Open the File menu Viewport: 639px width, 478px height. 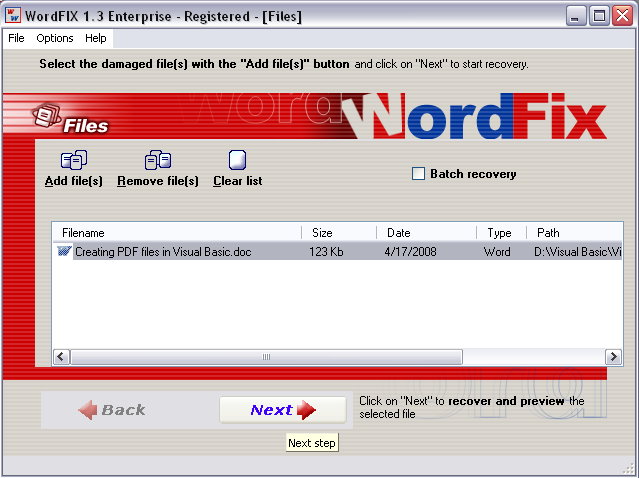click(x=16, y=38)
